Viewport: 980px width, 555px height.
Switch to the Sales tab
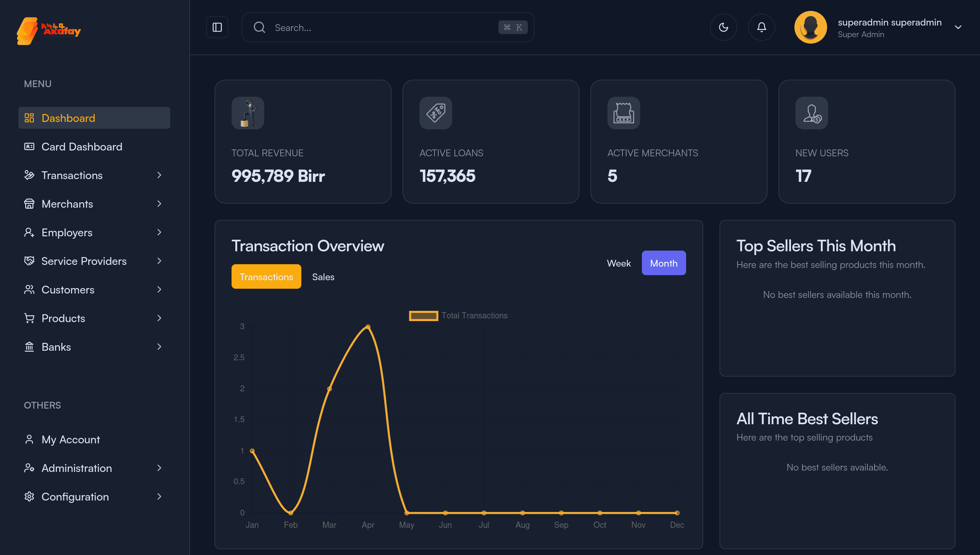[x=323, y=277]
